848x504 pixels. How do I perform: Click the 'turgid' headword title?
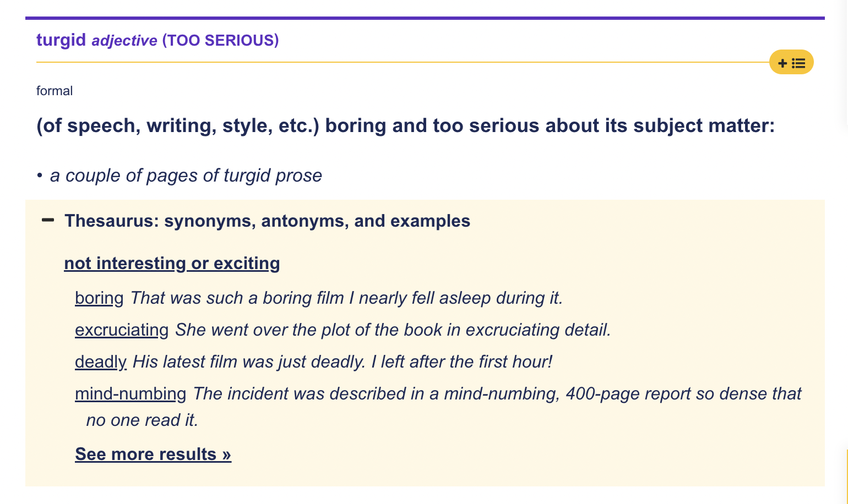[61, 40]
